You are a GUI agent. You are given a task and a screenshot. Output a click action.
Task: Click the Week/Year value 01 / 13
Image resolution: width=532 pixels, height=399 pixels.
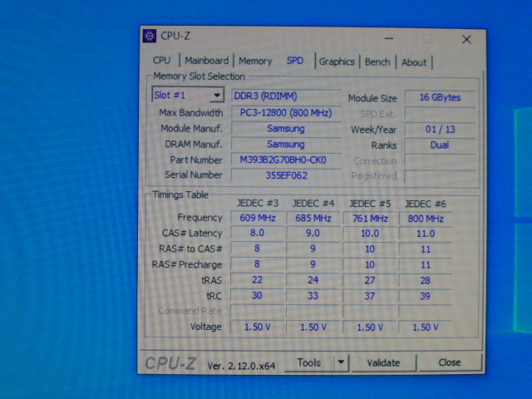[x=440, y=130]
